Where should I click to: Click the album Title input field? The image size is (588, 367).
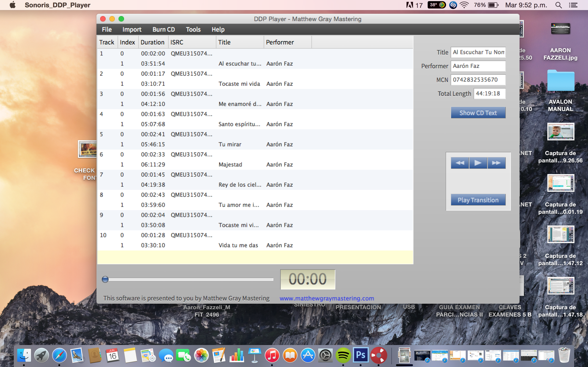click(x=478, y=53)
